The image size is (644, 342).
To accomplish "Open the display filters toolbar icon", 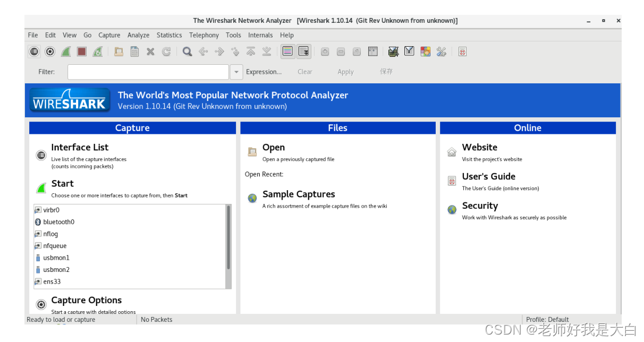I will click(x=409, y=52).
